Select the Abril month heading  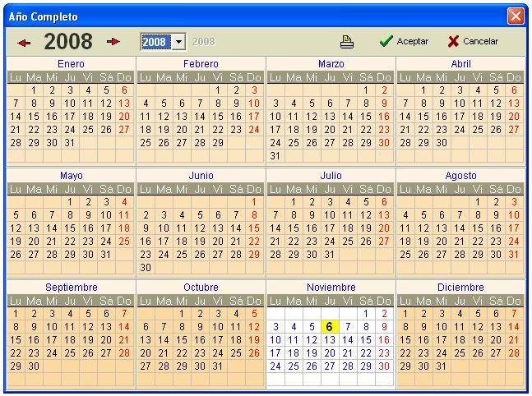pos(460,64)
